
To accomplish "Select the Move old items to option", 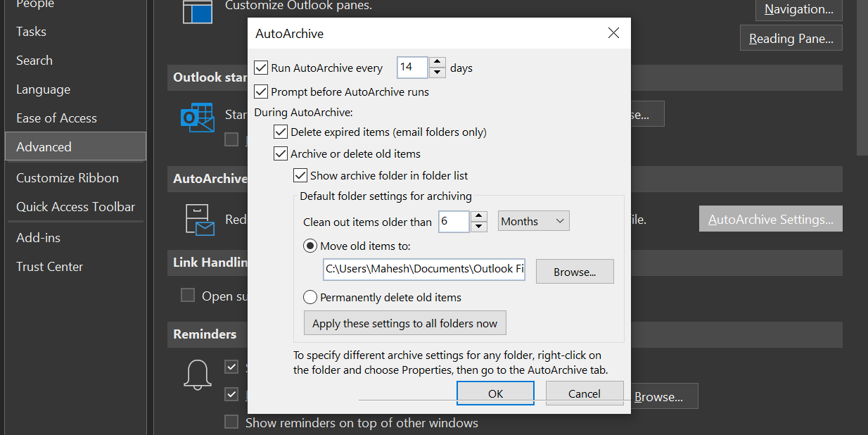I will tap(310, 246).
